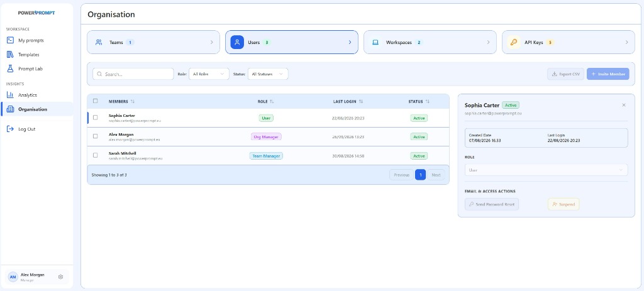Click the Workspaces laptop icon

[x=375, y=42]
